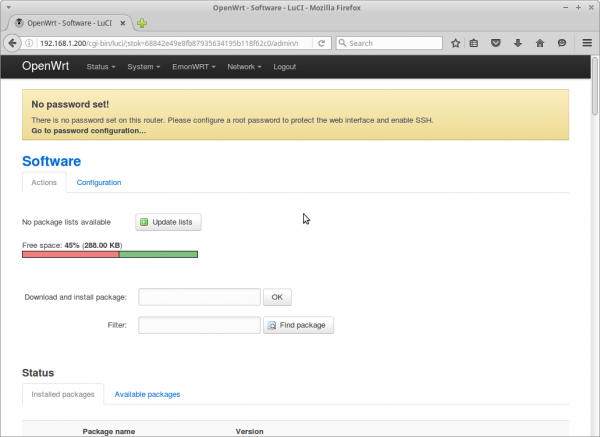Click the No package lists available text
This screenshot has width=600, height=437.
point(66,222)
